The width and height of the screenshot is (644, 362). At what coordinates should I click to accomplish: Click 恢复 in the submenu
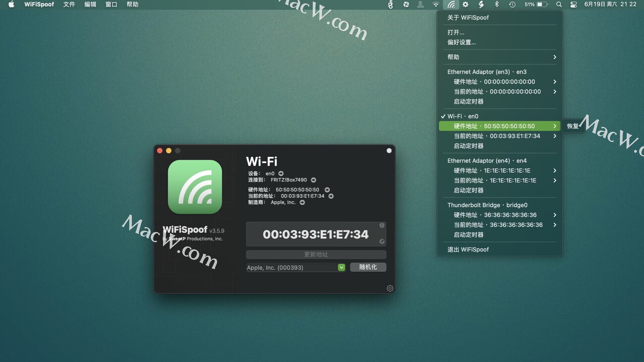573,126
